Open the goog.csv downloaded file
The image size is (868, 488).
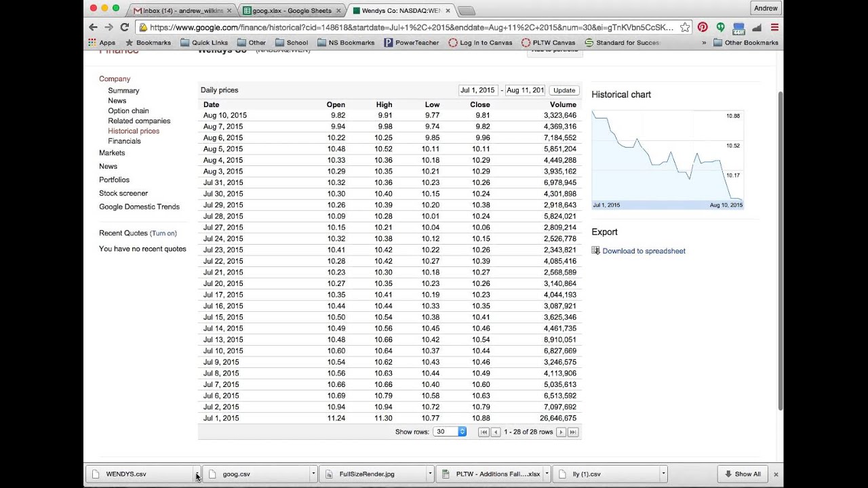tap(256, 474)
